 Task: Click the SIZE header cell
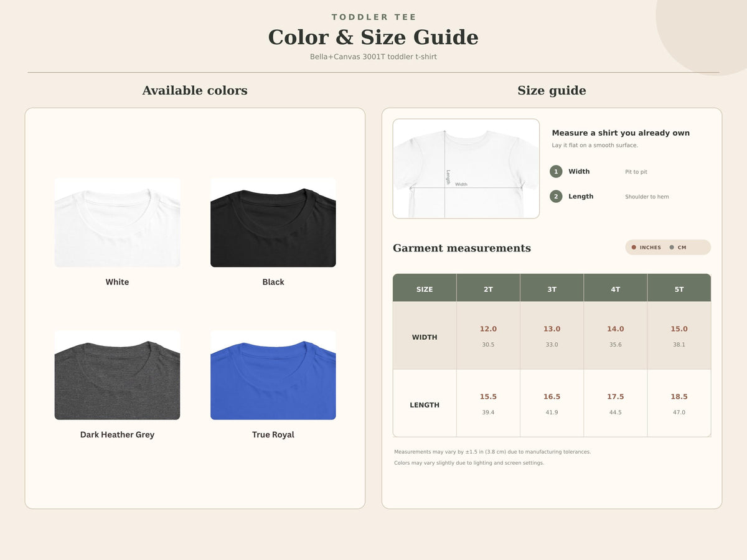coord(425,289)
